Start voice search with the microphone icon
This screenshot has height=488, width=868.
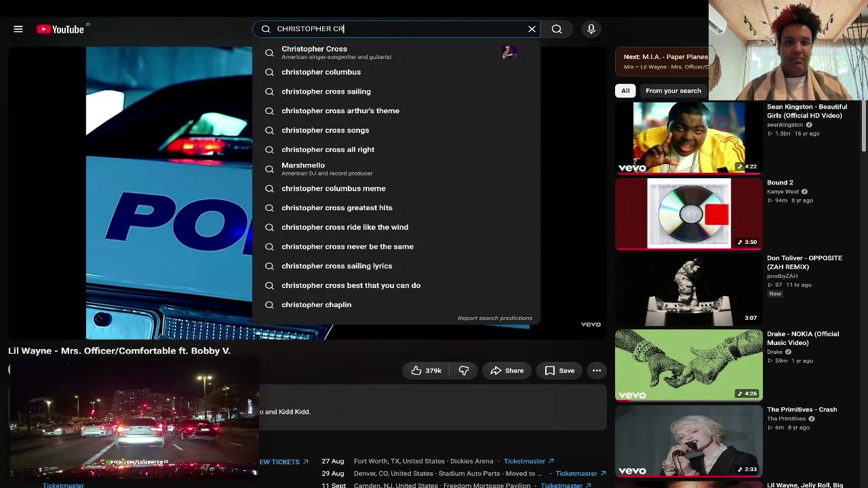(x=591, y=29)
